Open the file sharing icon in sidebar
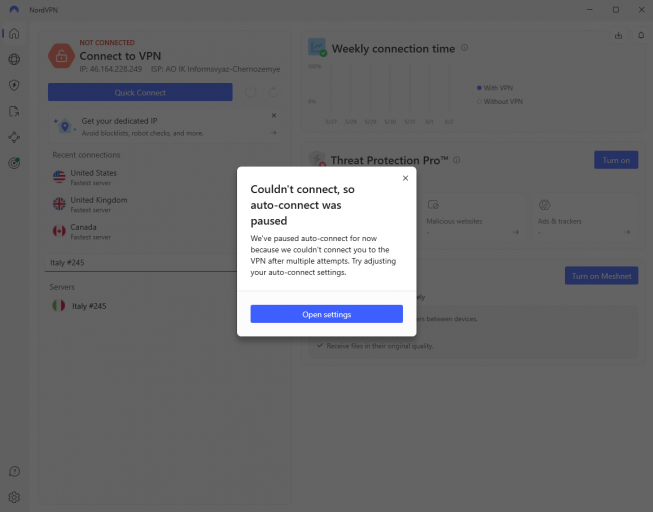Image resolution: width=653 pixels, height=512 pixels. point(14,111)
